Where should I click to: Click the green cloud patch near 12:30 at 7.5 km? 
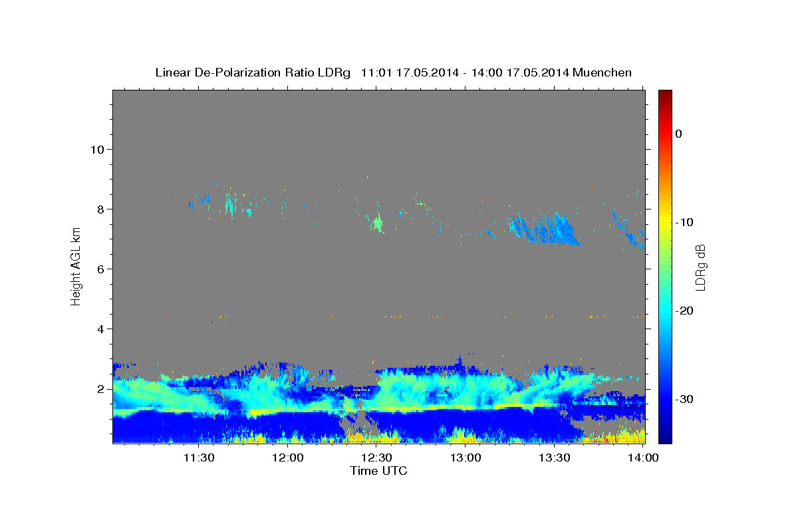pos(378,223)
